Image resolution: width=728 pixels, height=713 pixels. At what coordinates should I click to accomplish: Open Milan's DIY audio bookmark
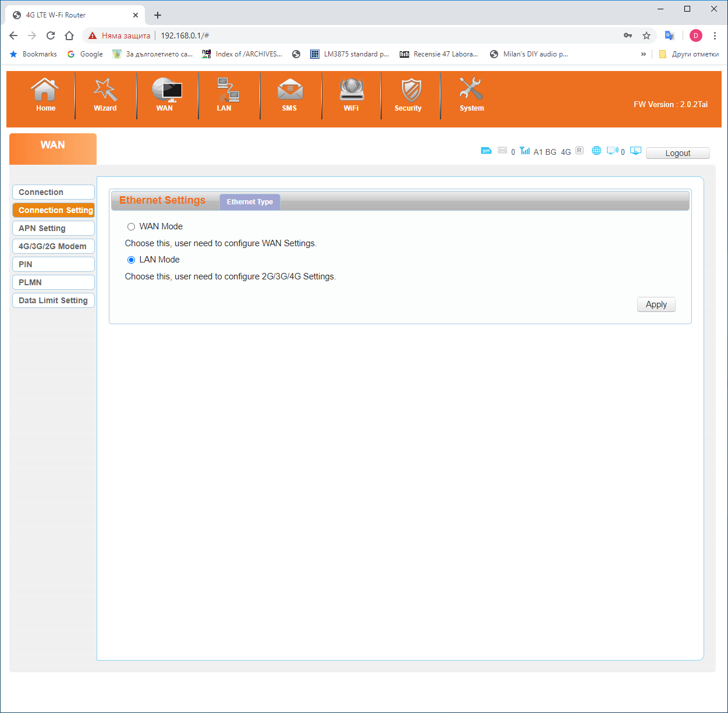(529, 54)
